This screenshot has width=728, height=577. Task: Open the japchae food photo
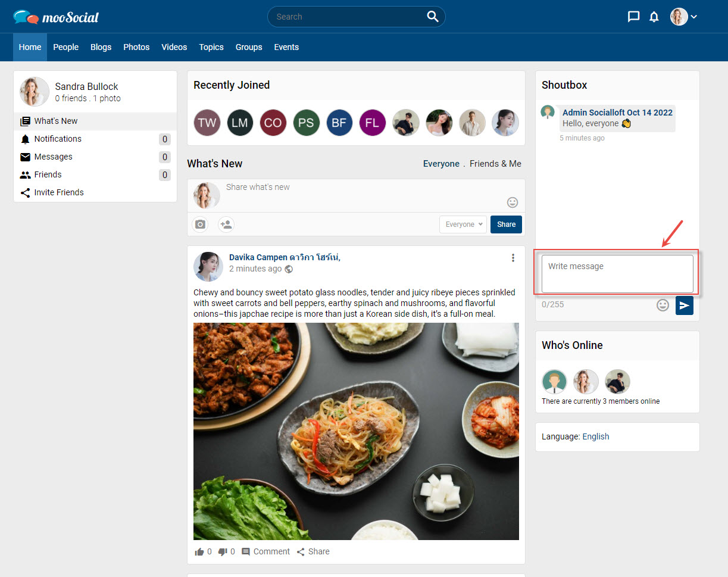[356, 431]
